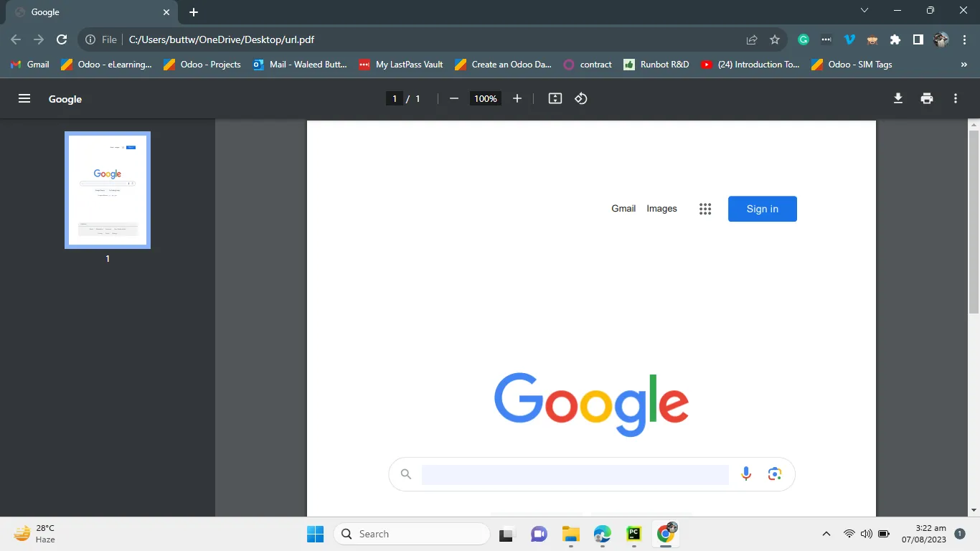Open Odoo - eLearning bookmark
Viewport: 980px width, 551px height.
pyautogui.click(x=106, y=65)
